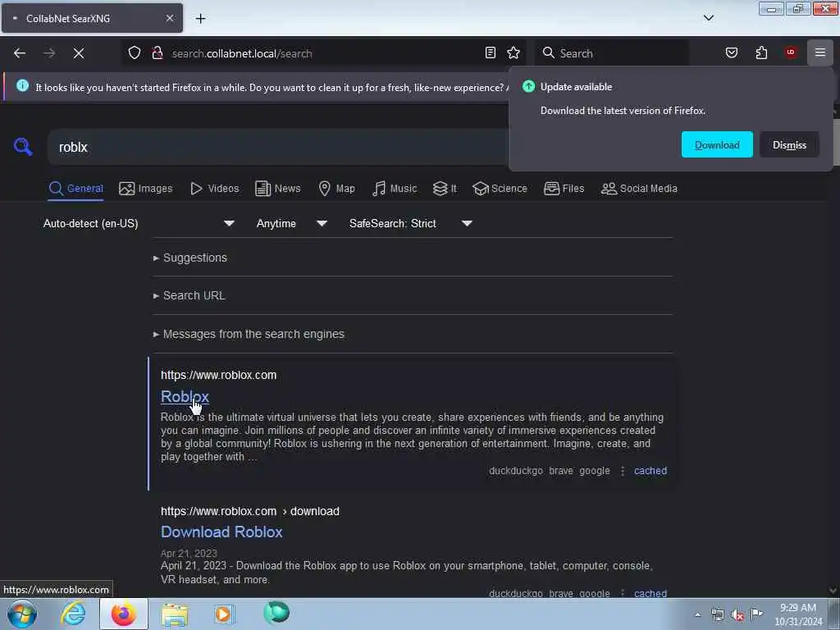Switch to News category
The image size is (840, 630).
pos(277,189)
